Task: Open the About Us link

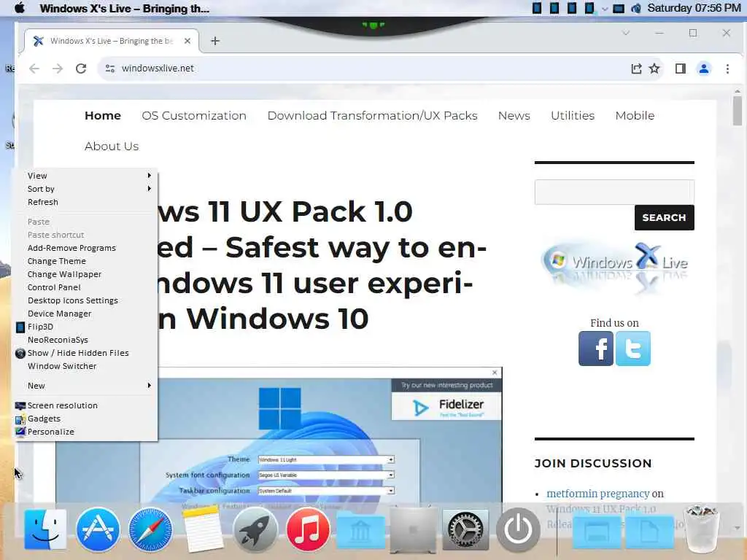Action: [x=112, y=146]
